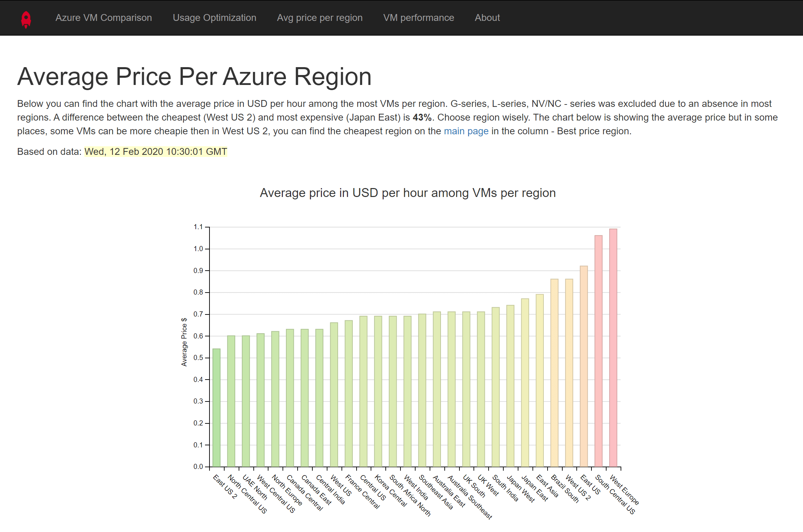Click the highlighted date 'Wed, 12 Feb 2020 10:30:01 GMT'
Screen dimensions: 803x532
(156, 152)
